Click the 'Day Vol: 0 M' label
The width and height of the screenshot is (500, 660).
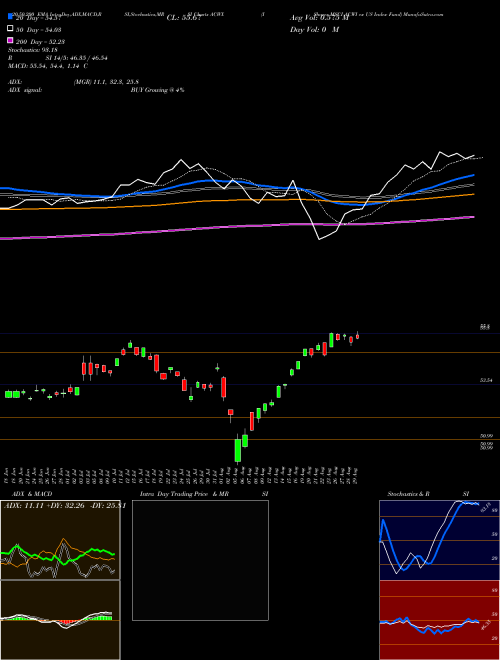coord(314,30)
